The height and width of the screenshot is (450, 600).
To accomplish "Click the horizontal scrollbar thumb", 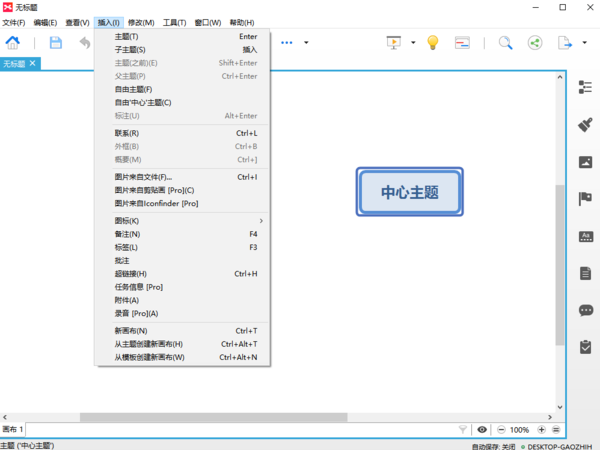I will (214, 417).
